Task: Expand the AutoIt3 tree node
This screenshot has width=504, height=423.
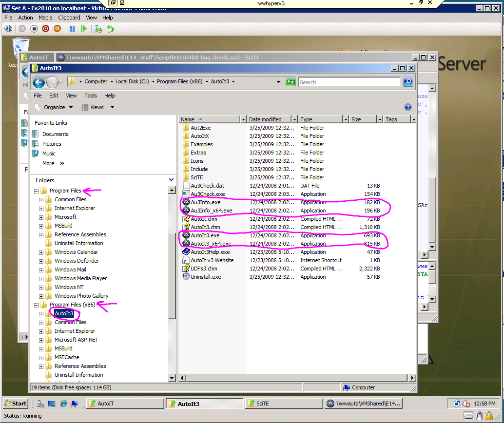Action: point(41,314)
